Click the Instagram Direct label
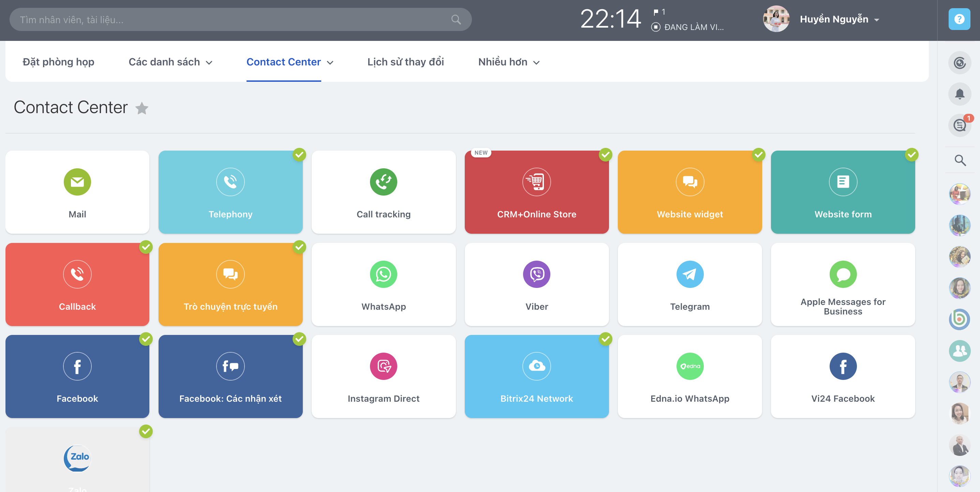The height and width of the screenshot is (492, 980). click(384, 399)
